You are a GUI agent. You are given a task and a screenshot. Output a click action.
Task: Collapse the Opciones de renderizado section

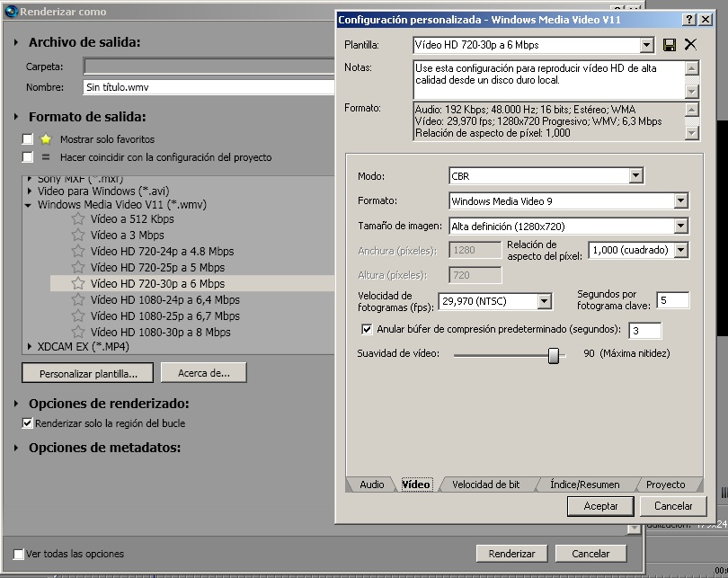click(x=16, y=404)
